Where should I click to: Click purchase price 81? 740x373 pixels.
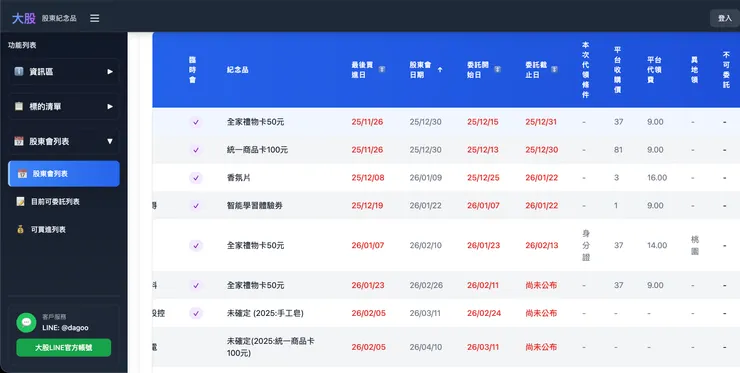618,150
